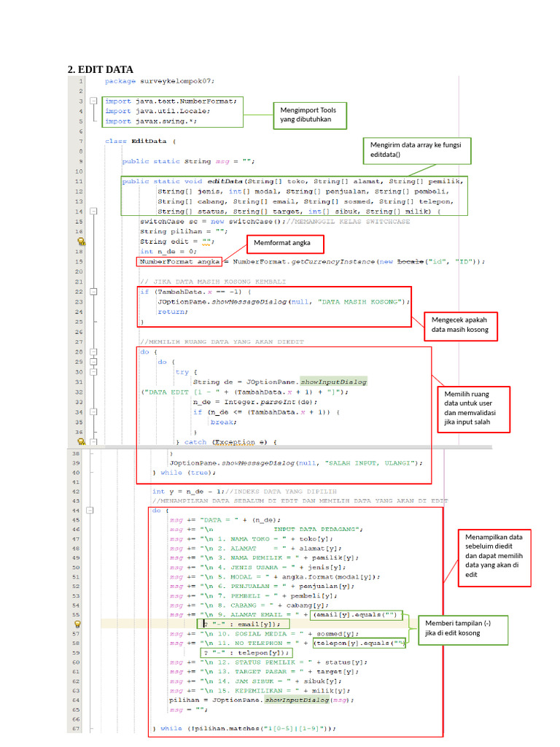Click the '3. NAMA PEMILIK' msg line

[x=264, y=557]
